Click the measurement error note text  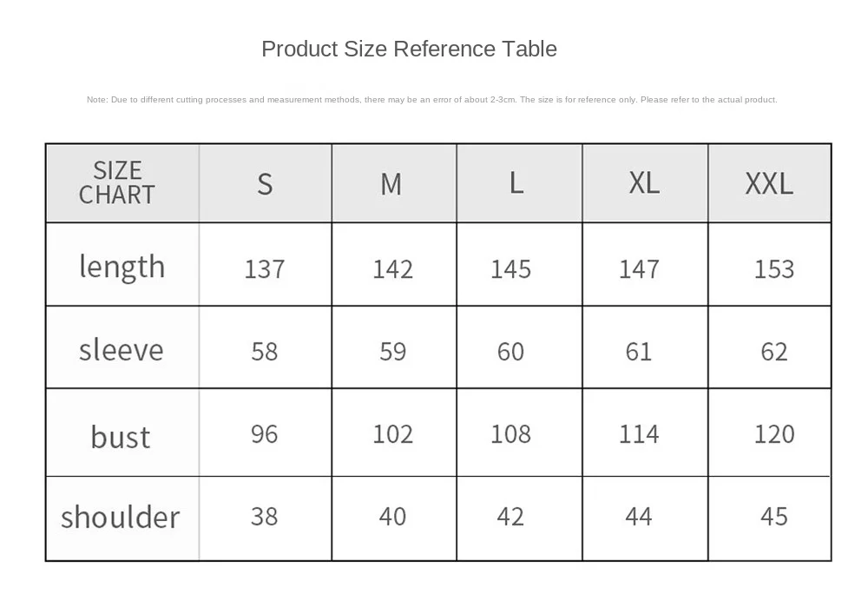431,100
